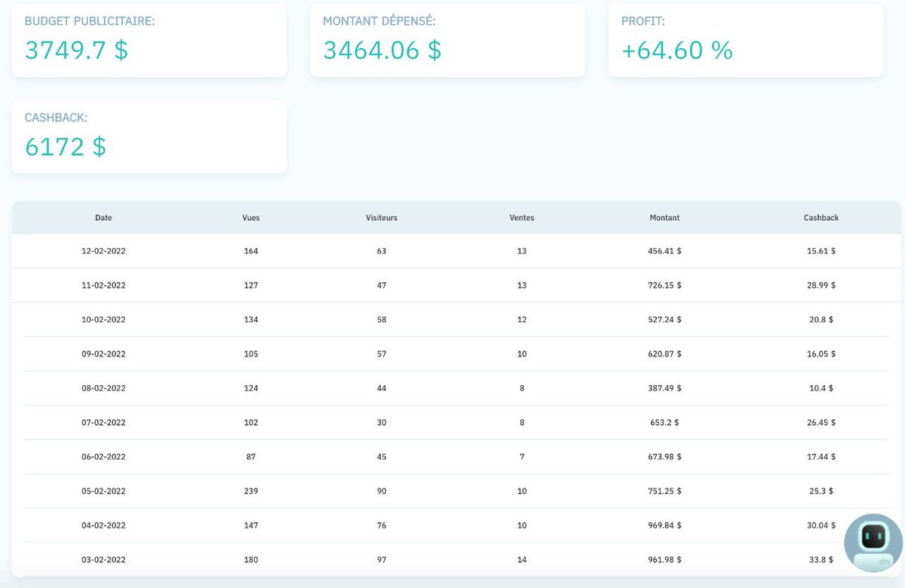Select the date 08-02-2022
Viewport: 905px width, 588px height.
[x=103, y=388]
